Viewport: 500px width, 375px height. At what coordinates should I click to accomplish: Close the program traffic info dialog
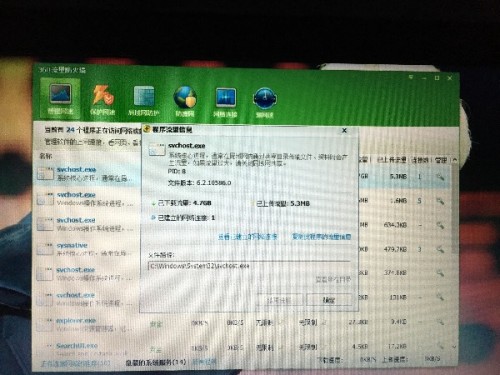click(345, 130)
